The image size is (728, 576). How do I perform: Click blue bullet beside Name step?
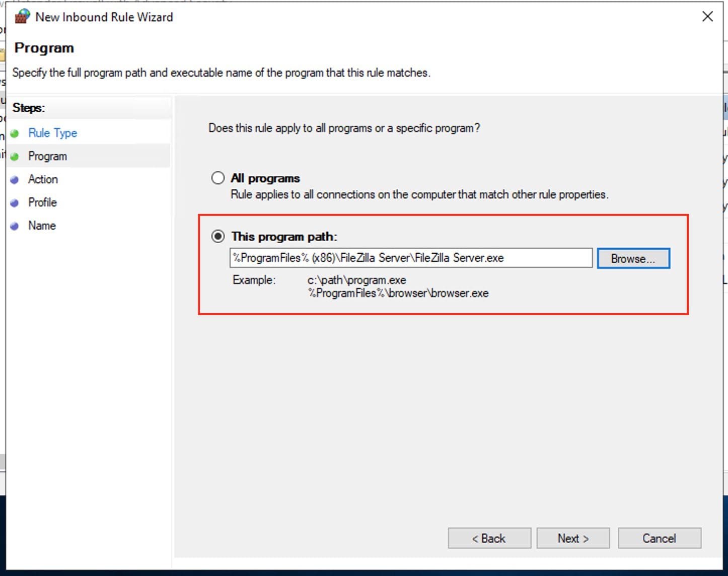[15, 226]
